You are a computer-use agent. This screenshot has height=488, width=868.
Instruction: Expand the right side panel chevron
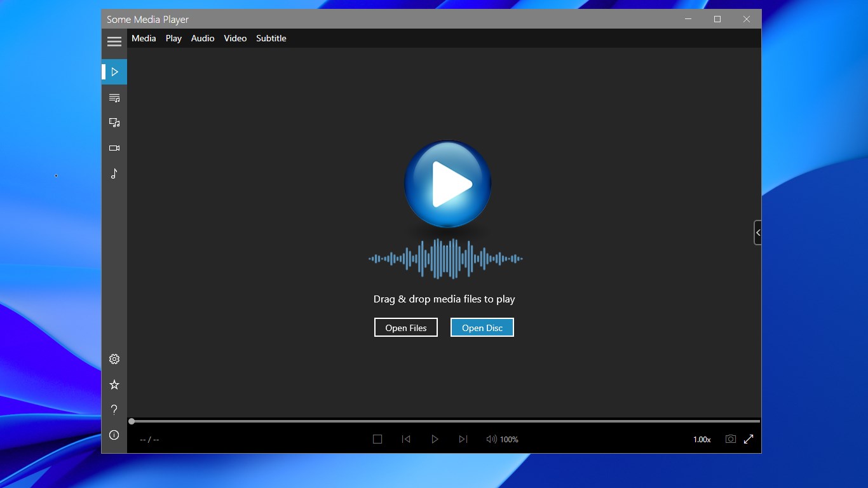(x=757, y=233)
